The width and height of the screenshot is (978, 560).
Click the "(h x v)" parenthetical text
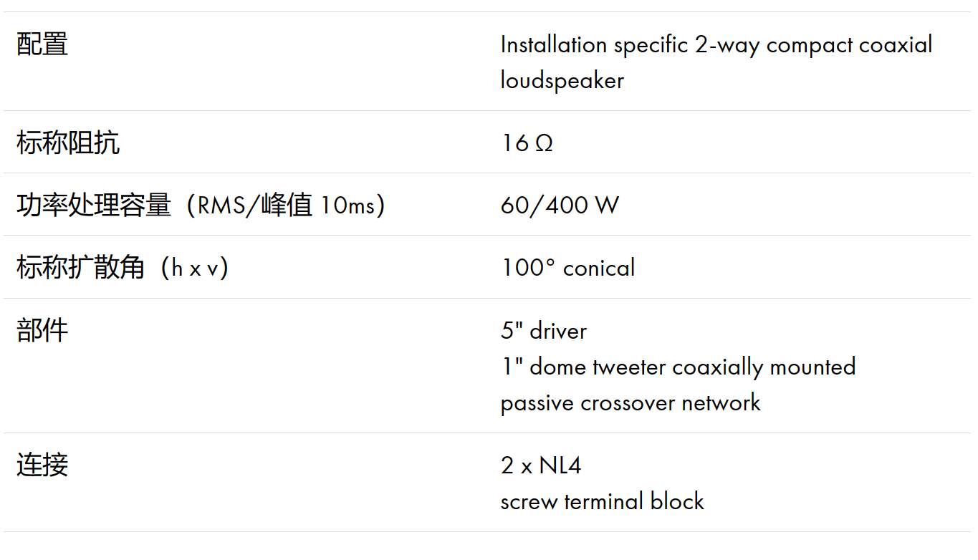tap(195, 268)
